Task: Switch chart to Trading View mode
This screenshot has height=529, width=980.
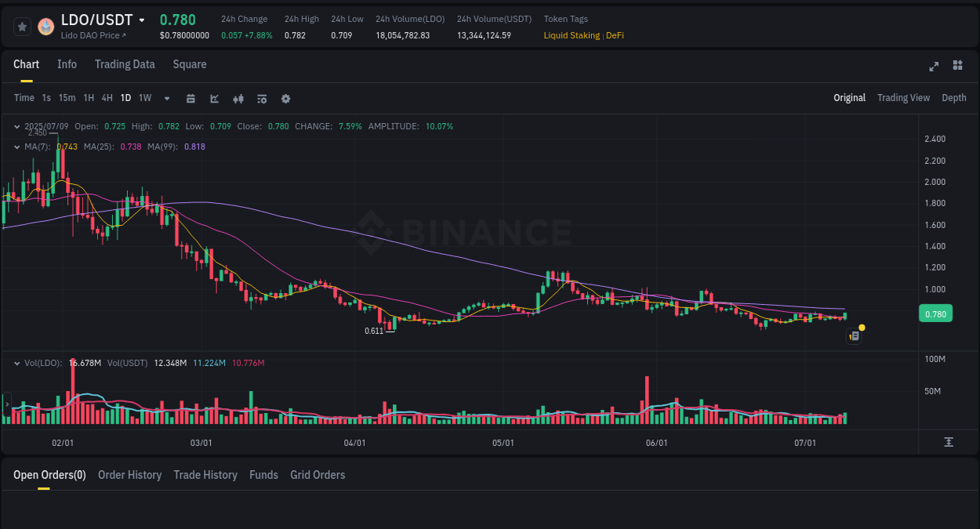Action: pos(903,98)
